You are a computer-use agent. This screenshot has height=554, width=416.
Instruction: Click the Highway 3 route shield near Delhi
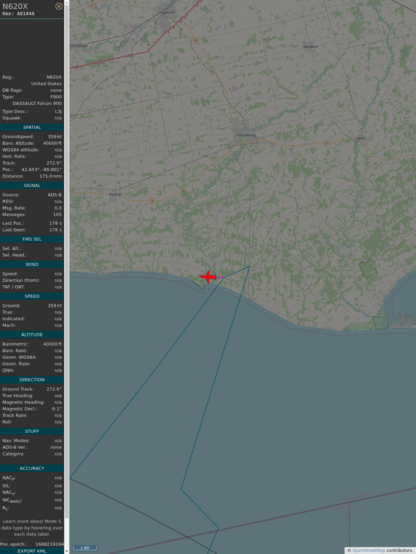click(x=326, y=143)
